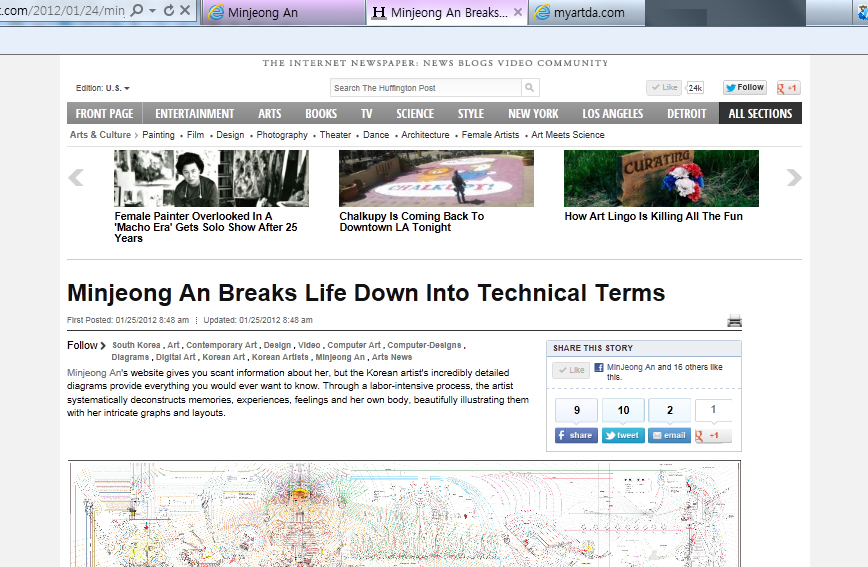Viewport: 868px width, 567px height.
Task: Open the TV section
Action: [x=366, y=114]
